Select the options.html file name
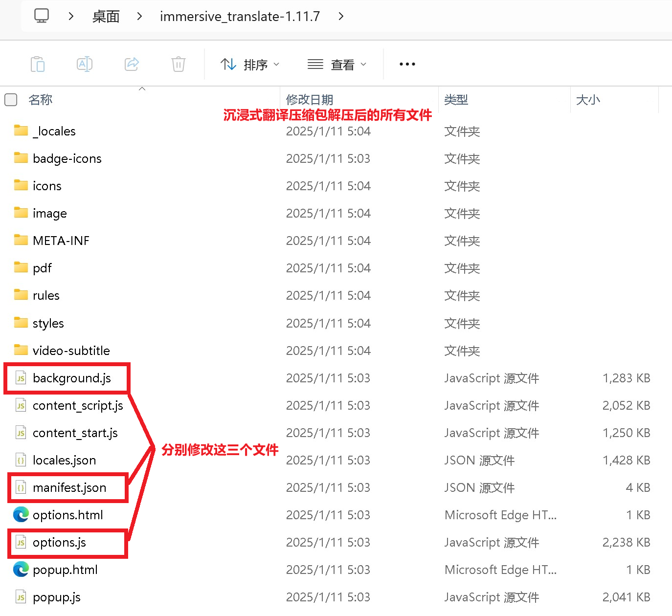This screenshot has width=672, height=616. click(68, 515)
